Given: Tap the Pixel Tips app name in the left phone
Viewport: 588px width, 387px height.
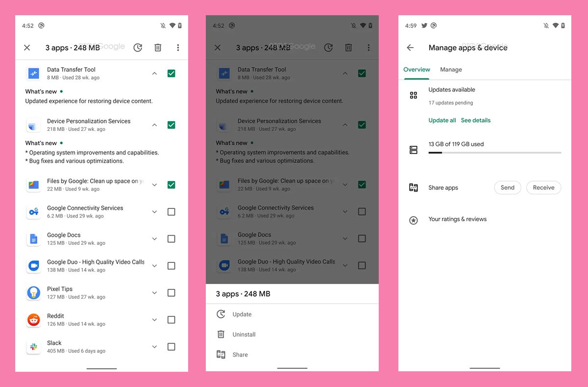Looking at the screenshot, I should pyautogui.click(x=60, y=289).
